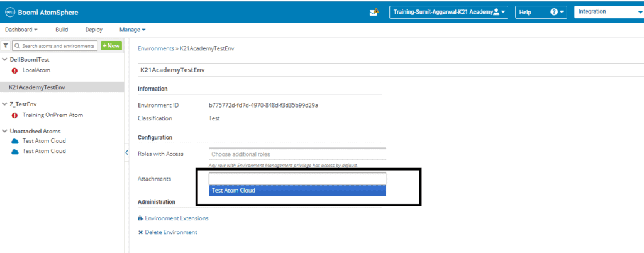Open the Environments breadcrumb link
Image resolution: width=644 pixels, height=253 pixels.
[x=156, y=48]
